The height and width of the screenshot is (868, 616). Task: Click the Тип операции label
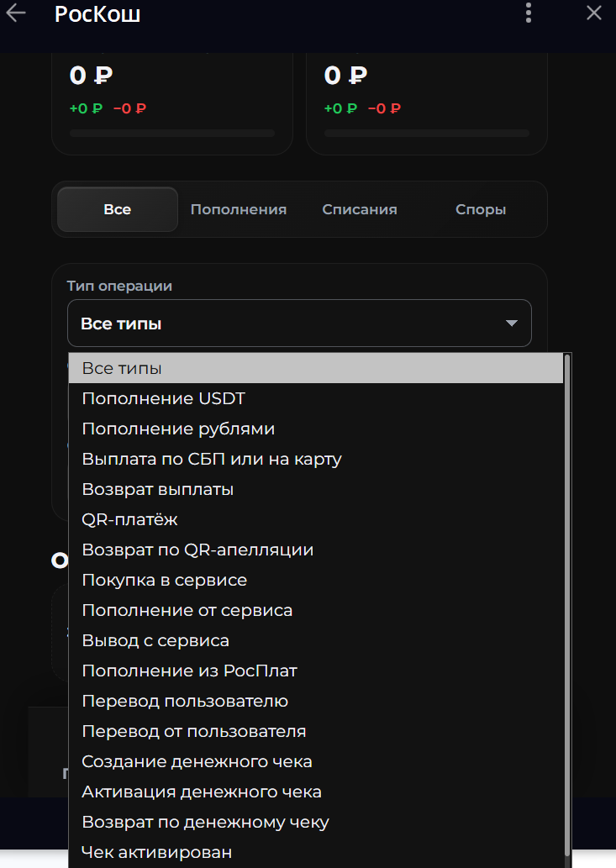119,287
